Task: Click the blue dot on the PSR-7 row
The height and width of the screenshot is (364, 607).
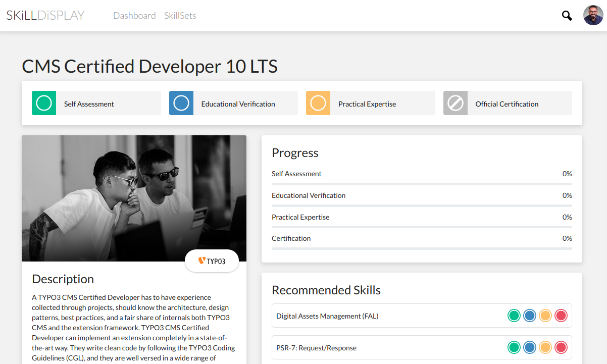Action: pyautogui.click(x=529, y=347)
